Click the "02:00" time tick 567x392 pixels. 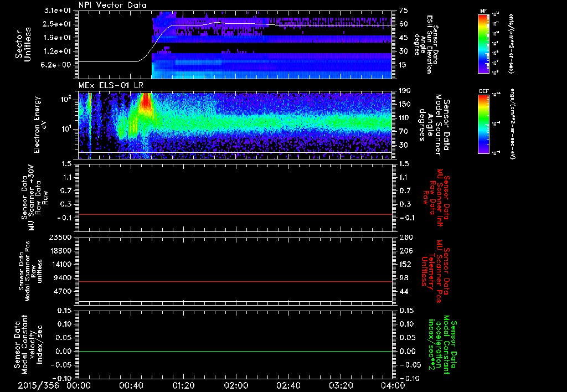coord(236,386)
